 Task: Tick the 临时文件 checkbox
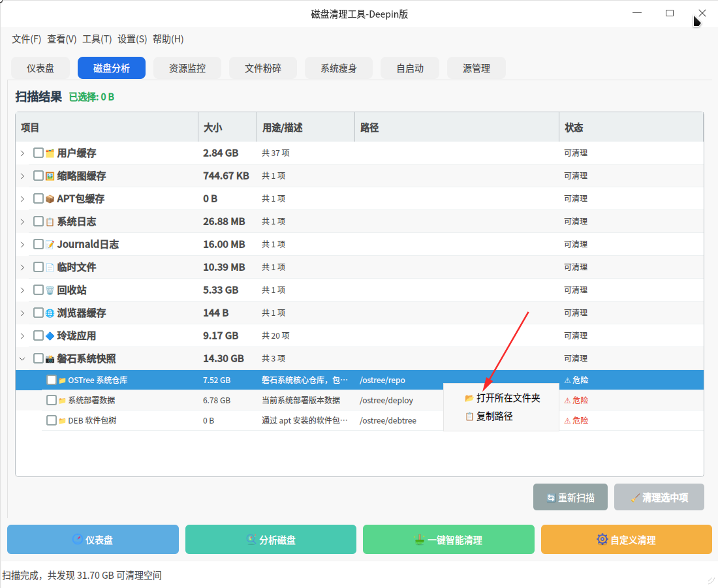39,267
